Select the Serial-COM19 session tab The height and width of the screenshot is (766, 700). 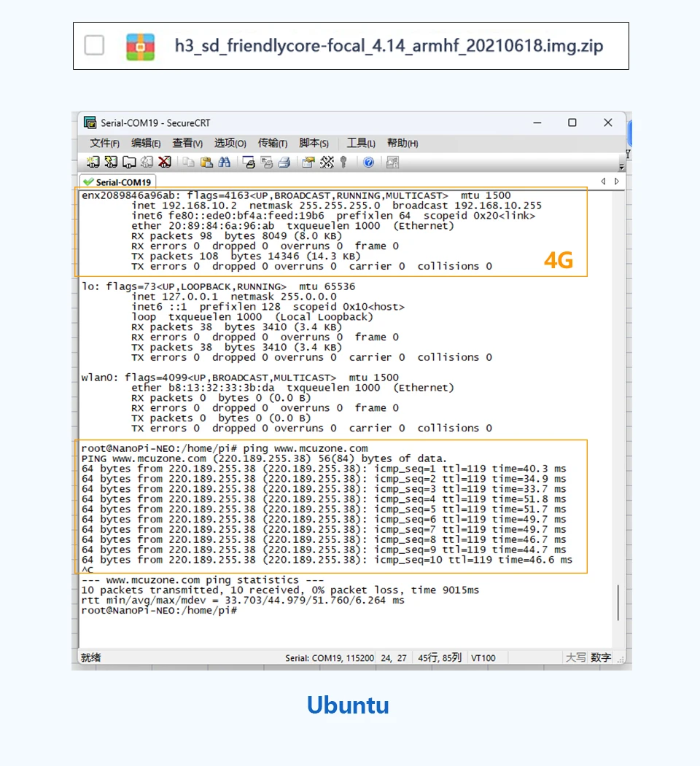pos(117,181)
